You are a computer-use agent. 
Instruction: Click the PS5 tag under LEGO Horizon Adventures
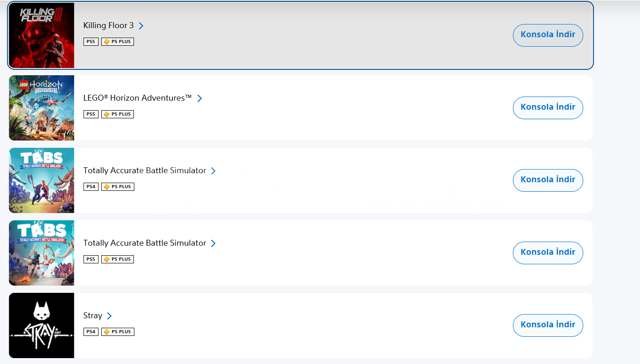point(91,114)
